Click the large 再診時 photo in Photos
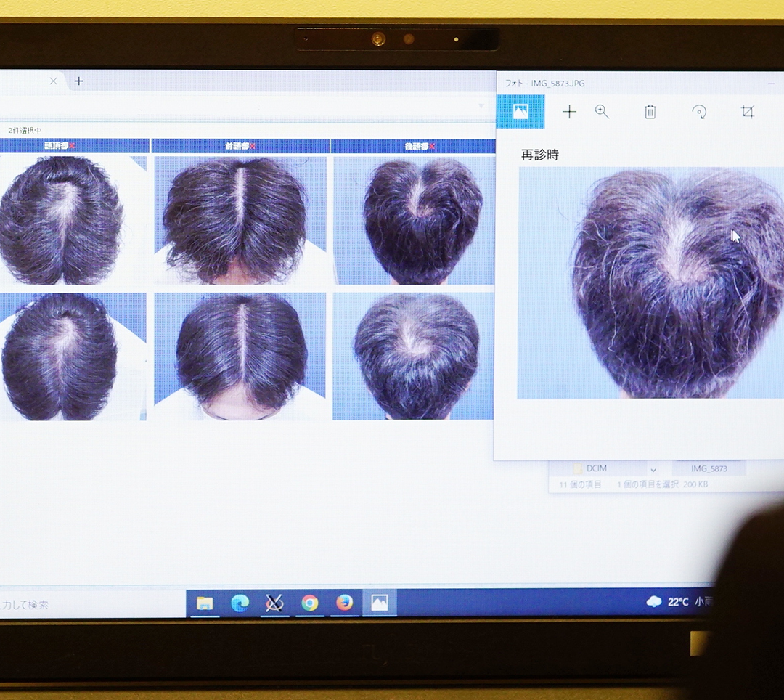This screenshot has width=784, height=700. coord(650,283)
